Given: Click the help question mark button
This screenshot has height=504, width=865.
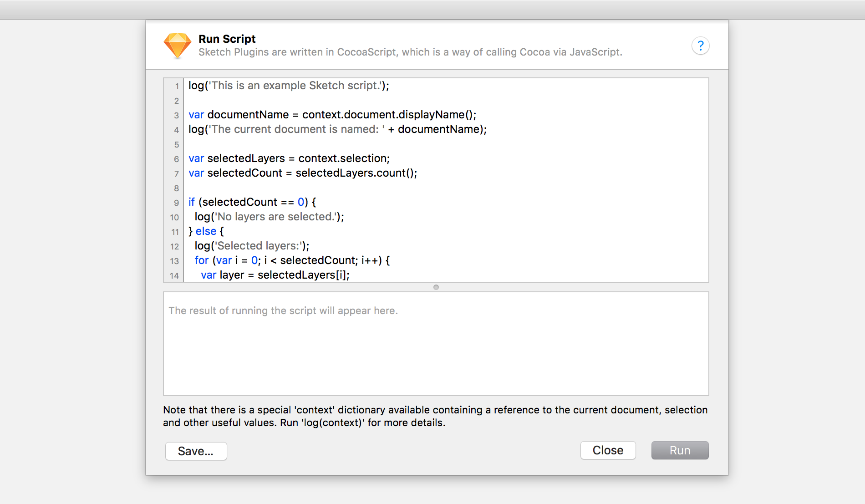Looking at the screenshot, I should 700,46.
